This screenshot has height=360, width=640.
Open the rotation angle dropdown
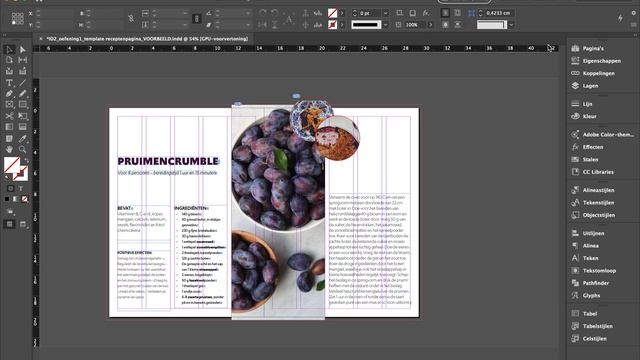[248, 13]
